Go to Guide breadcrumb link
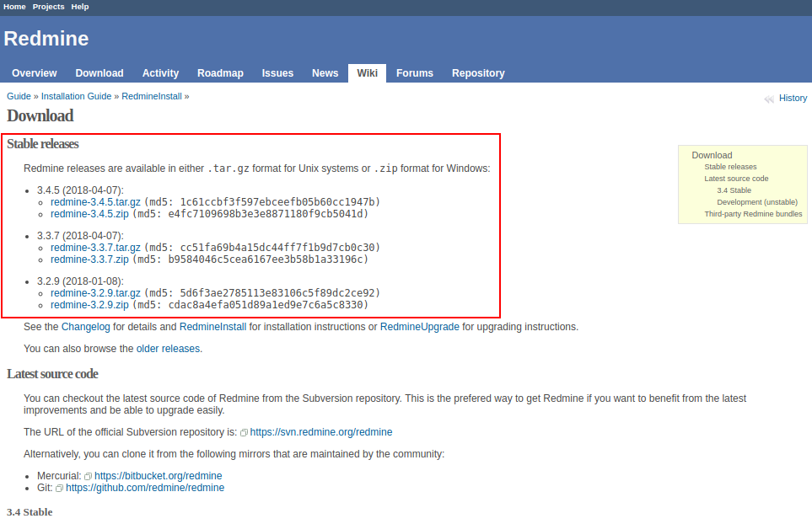The width and height of the screenshot is (812, 524). (x=19, y=96)
